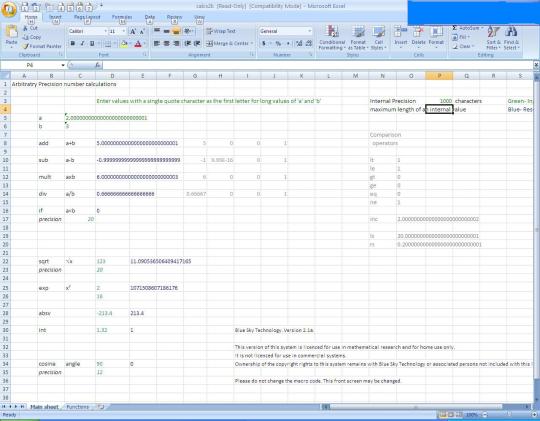Open the Office Button menu
The image size is (540, 421).
[9, 10]
